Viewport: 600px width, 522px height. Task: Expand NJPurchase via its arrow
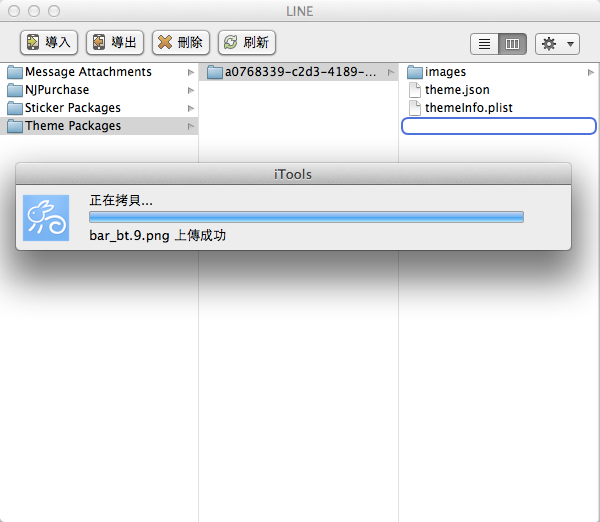click(x=191, y=90)
